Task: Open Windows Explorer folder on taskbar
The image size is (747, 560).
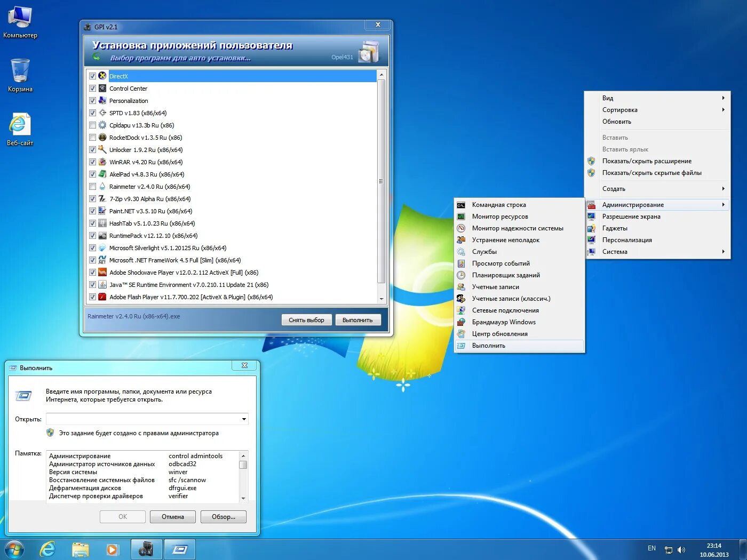Action: (x=81, y=549)
